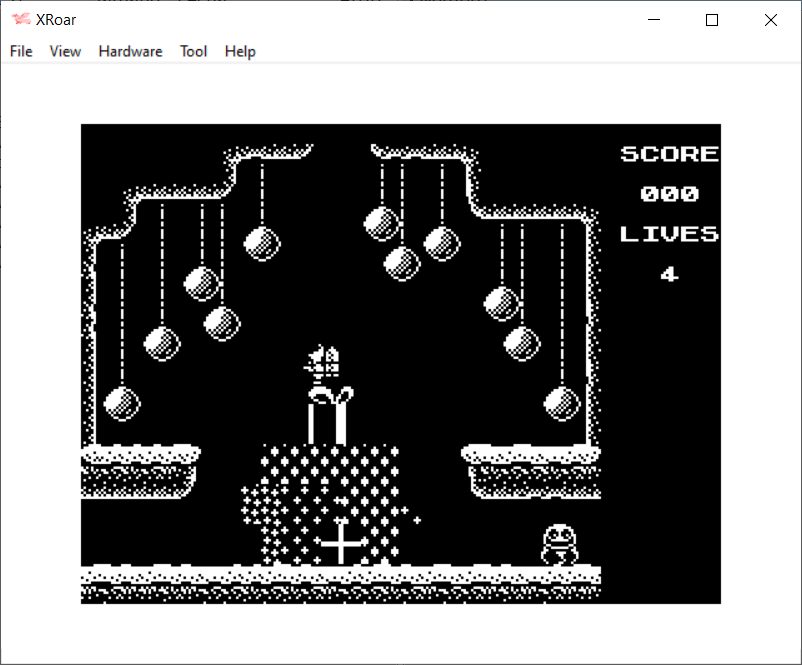Click the lowest hanging boulder on the left
This screenshot has height=665, width=802.
click(122, 402)
